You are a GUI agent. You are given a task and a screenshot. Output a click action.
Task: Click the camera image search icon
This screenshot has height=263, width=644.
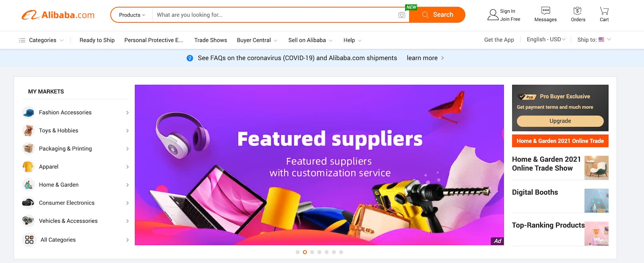pos(401,15)
